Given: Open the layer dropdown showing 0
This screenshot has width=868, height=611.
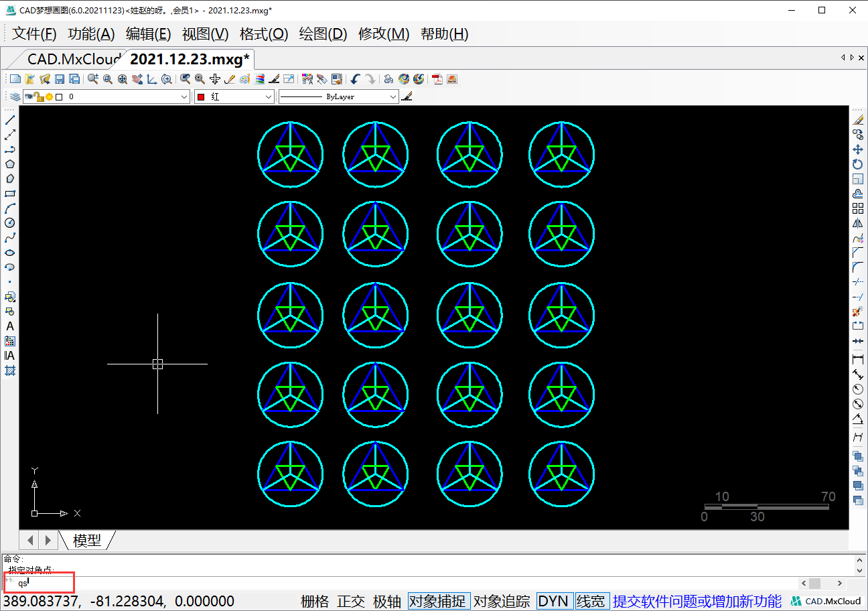Looking at the screenshot, I should pyautogui.click(x=106, y=97).
